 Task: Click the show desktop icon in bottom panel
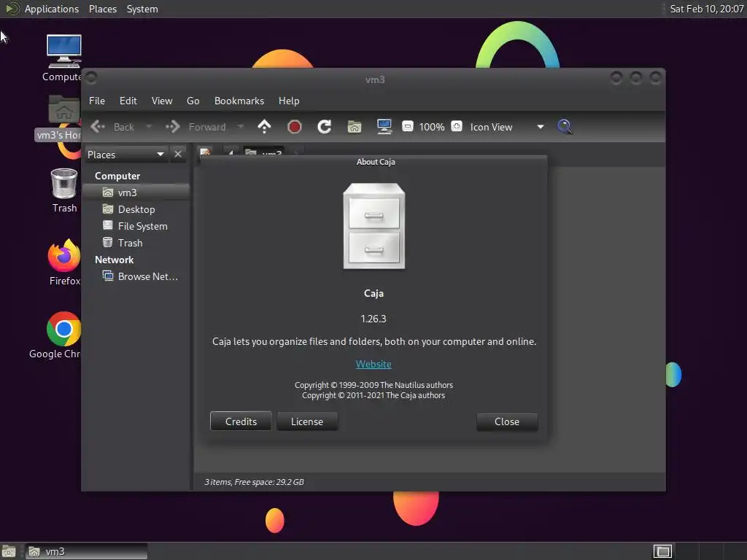click(x=9, y=551)
